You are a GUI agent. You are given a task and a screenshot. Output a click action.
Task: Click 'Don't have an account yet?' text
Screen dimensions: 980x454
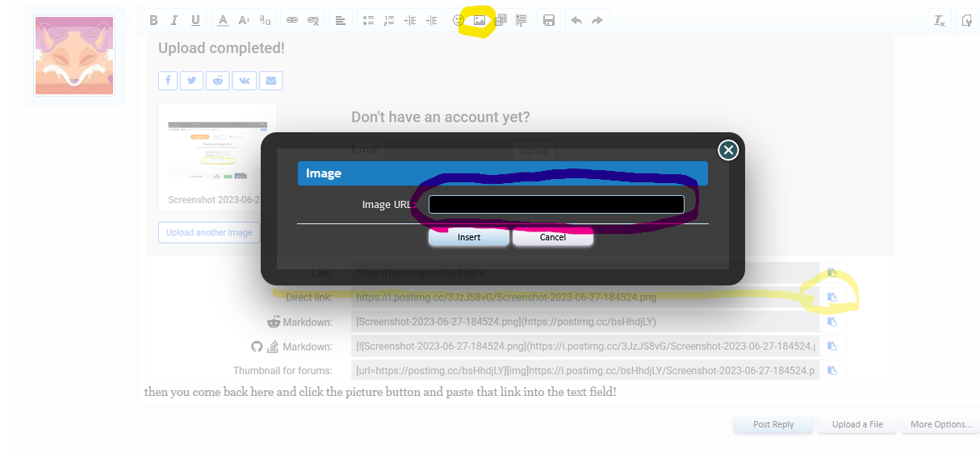pos(441,118)
